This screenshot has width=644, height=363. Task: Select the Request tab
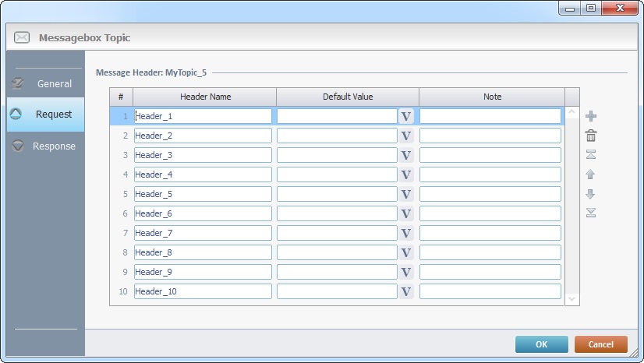pyautogui.click(x=45, y=114)
